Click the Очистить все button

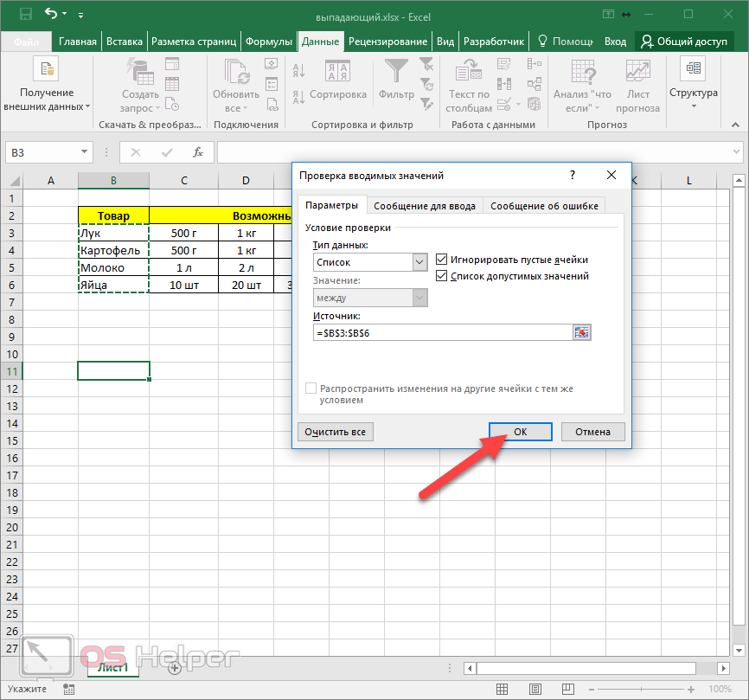(336, 432)
